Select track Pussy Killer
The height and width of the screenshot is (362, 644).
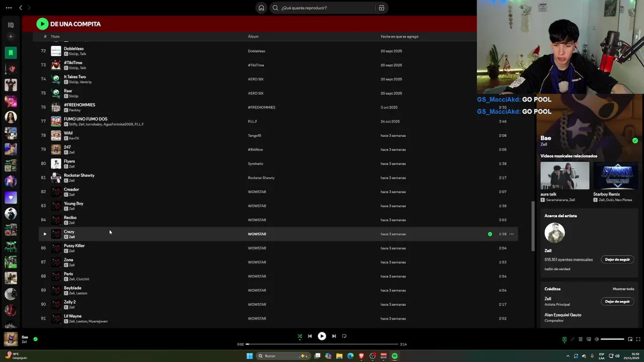pyautogui.click(x=74, y=246)
